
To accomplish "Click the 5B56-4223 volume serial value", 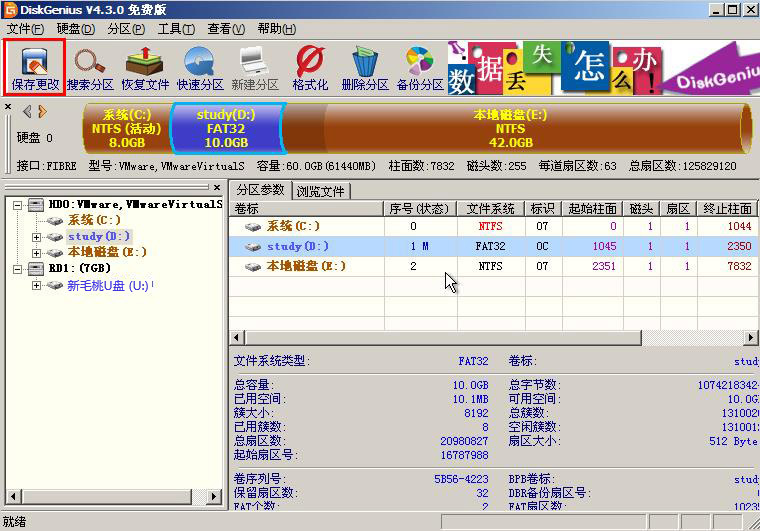I will point(461,479).
